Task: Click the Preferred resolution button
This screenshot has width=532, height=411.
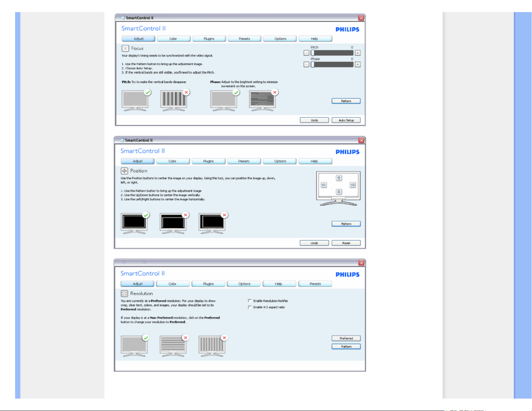Action: [346, 339]
